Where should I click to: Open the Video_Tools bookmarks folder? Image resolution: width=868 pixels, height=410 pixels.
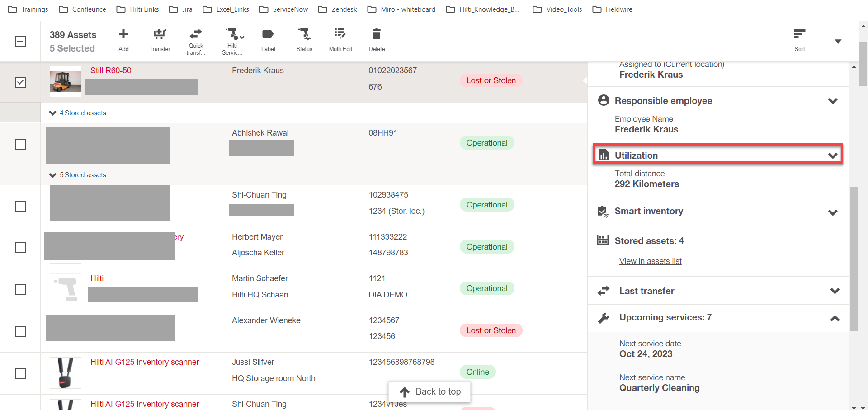tap(557, 9)
